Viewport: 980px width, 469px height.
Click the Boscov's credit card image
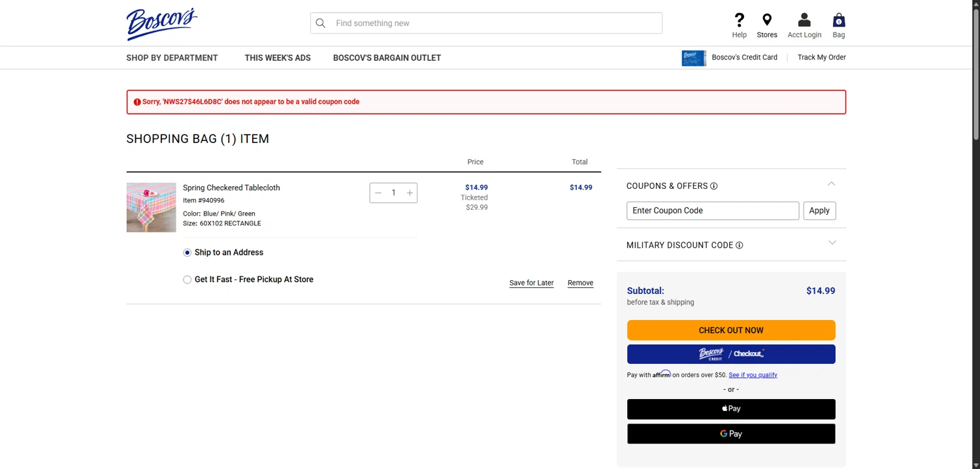click(694, 58)
